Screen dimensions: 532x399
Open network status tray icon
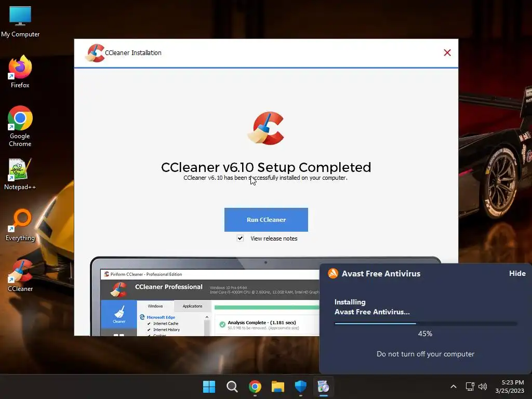470,387
